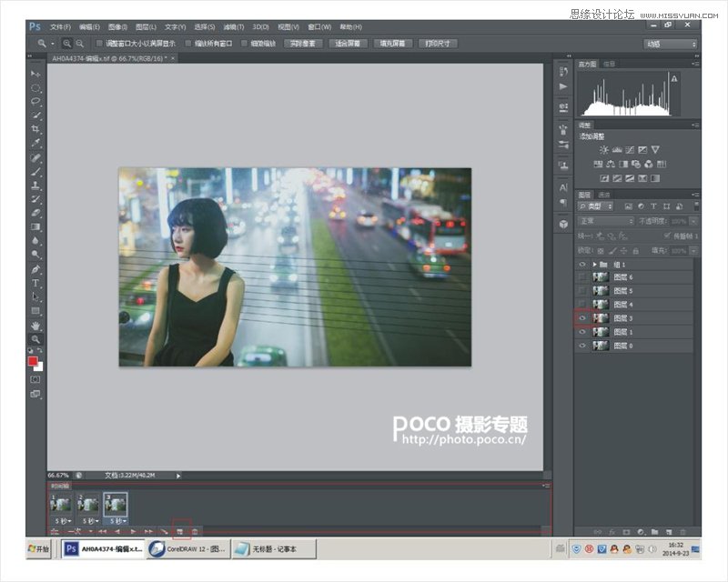Open the blend mode dropdown showing 正常
Image resolution: width=728 pixels, height=582 pixels.
(607, 221)
